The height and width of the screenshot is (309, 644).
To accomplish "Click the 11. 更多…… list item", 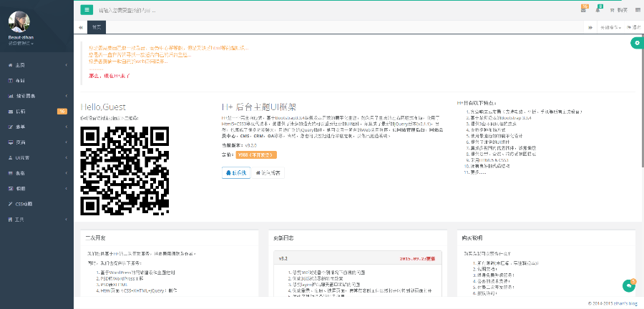I will (475, 172).
